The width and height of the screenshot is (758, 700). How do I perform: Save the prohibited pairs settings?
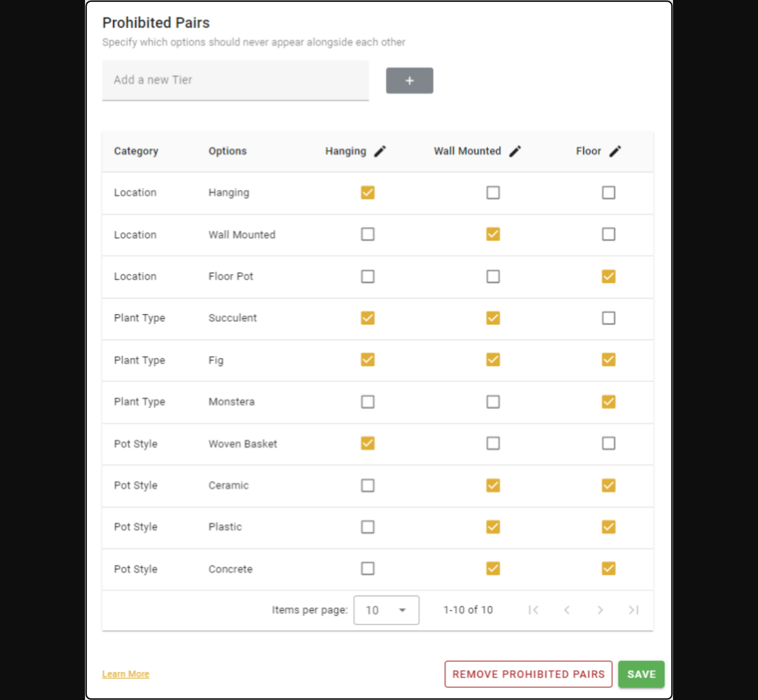coord(641,674)
